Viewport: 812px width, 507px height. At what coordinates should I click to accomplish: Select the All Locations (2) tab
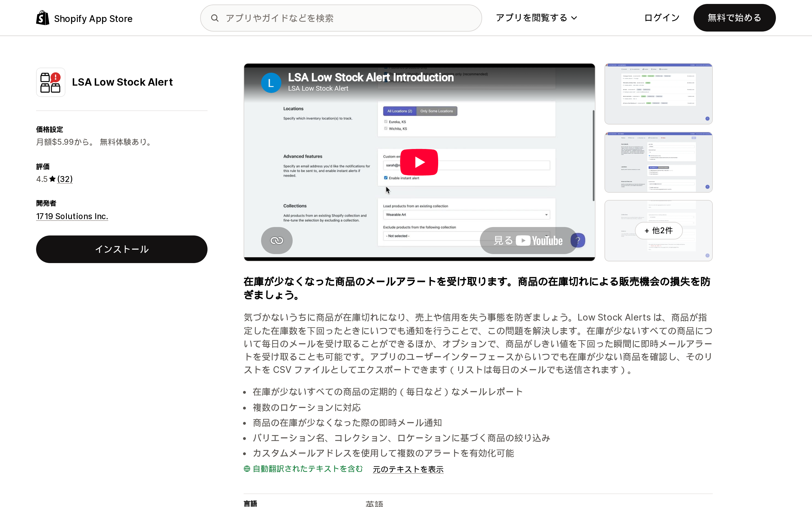[400, 111]
